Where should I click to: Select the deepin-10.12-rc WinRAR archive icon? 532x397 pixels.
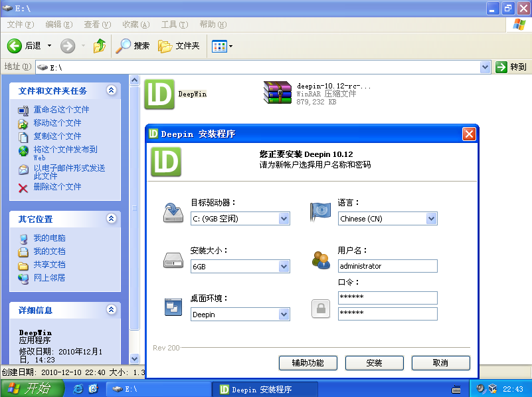coord(277,92)
